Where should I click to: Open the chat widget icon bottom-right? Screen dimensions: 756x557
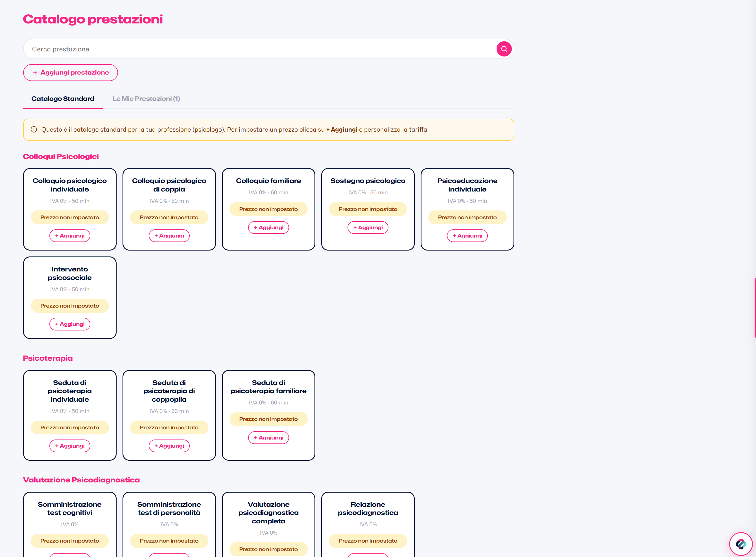coord(740,543)
